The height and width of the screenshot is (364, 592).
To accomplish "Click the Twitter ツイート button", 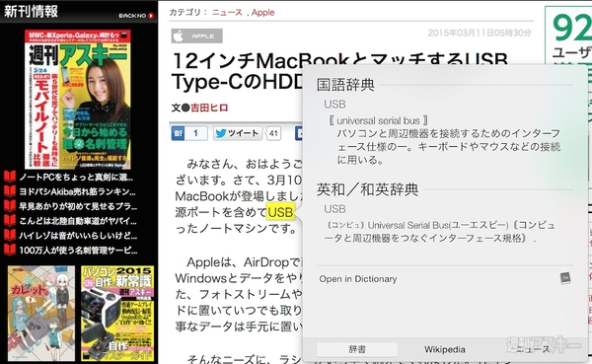I will tap(238, 133).
